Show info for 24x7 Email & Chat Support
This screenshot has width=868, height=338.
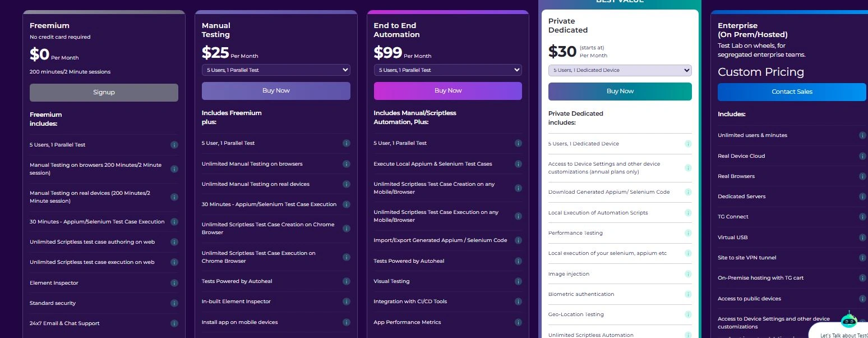click(x=174, y=323)
